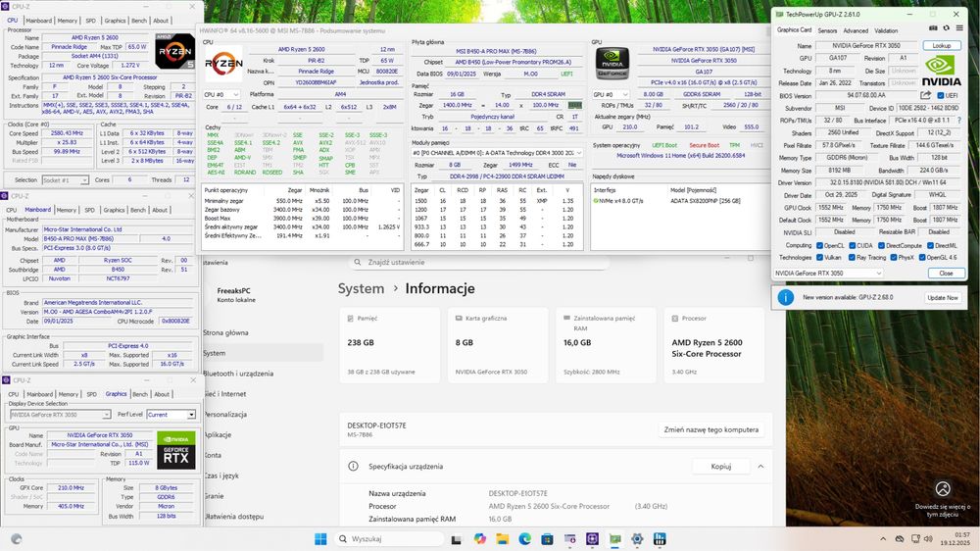Click the Ryzen logo in CPU-Z CPU window

(x=174, y=51)
